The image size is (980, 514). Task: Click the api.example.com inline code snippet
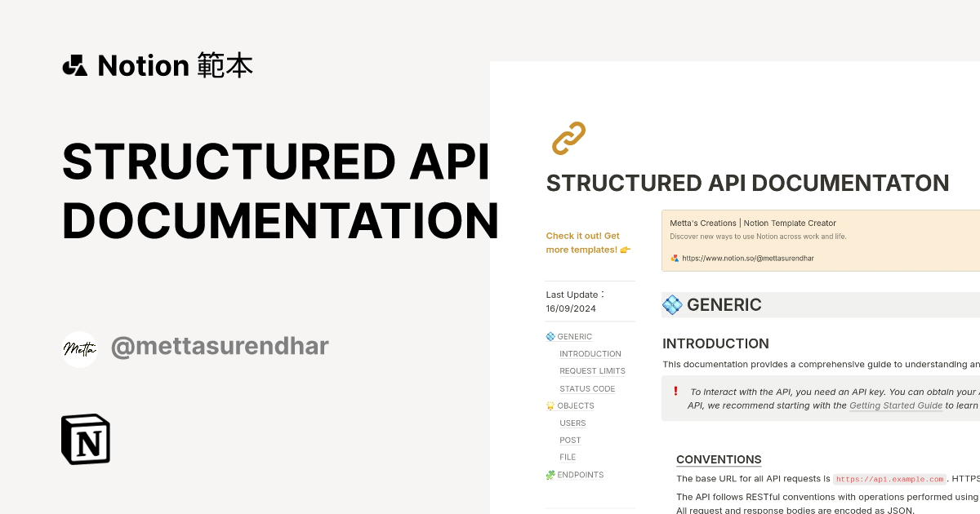(889, 479)
